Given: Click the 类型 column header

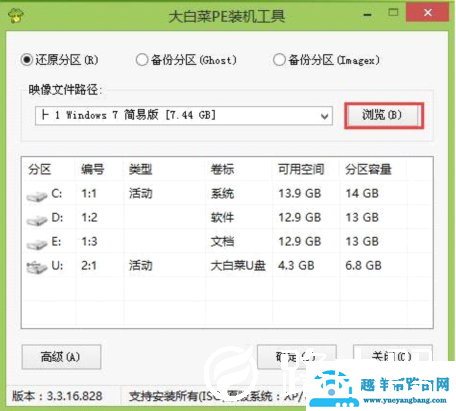Looking at the screenshot, I should (141, 169).
